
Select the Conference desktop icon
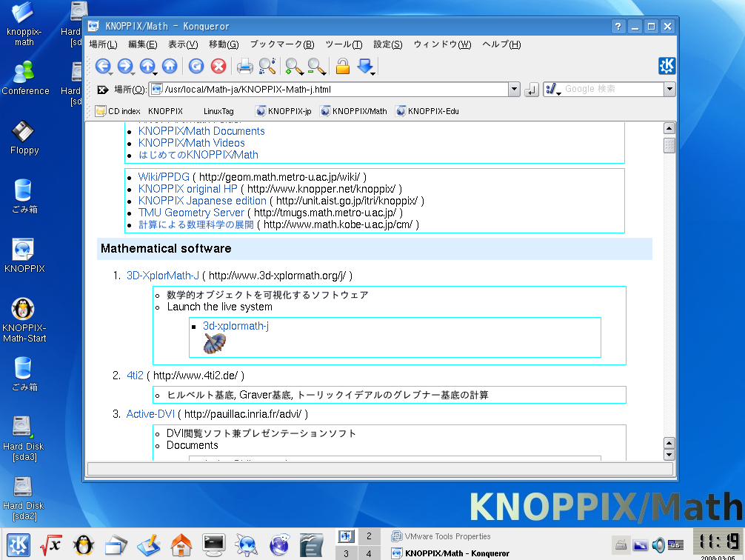click(x=25, y=78)
